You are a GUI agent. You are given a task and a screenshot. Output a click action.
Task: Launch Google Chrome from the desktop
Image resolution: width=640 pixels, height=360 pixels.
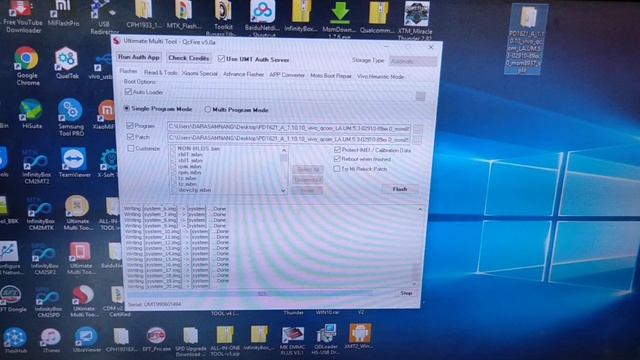(27, 66)
